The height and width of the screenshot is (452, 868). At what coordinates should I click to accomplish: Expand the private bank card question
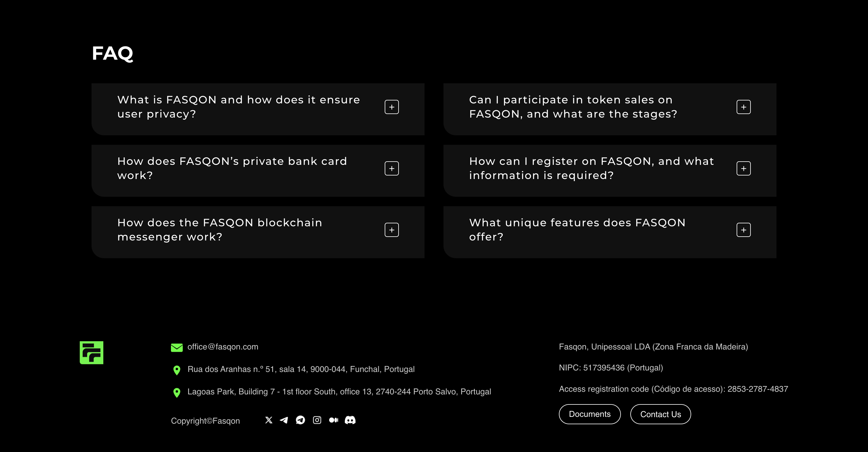(x=391, y=168)
